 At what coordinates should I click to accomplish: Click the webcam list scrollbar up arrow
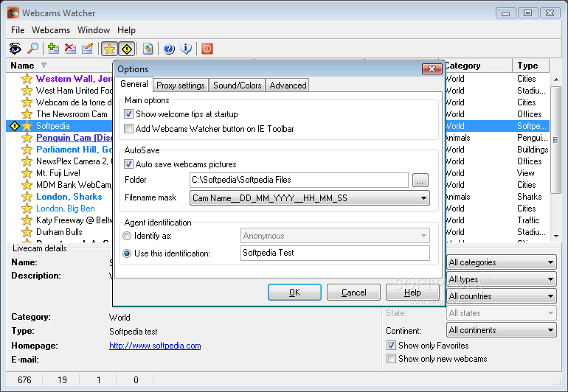[x=556, y=80]
